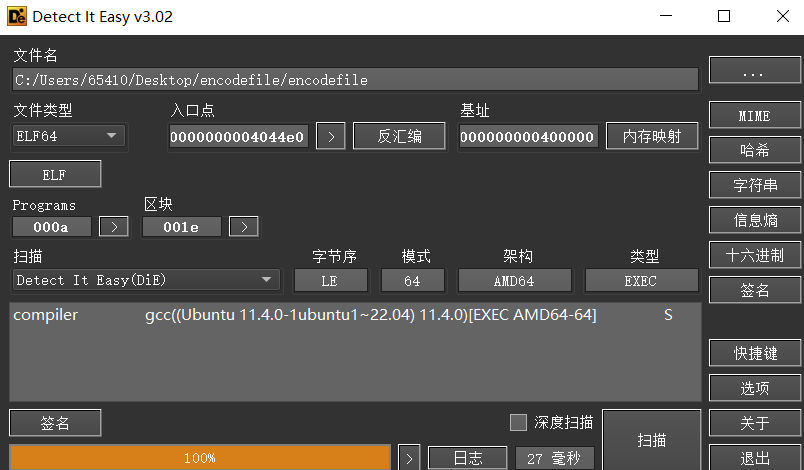This screenshot has height=470, width=804.
Task: Maximize the Detect It Easy window
Action: (724, 16)
